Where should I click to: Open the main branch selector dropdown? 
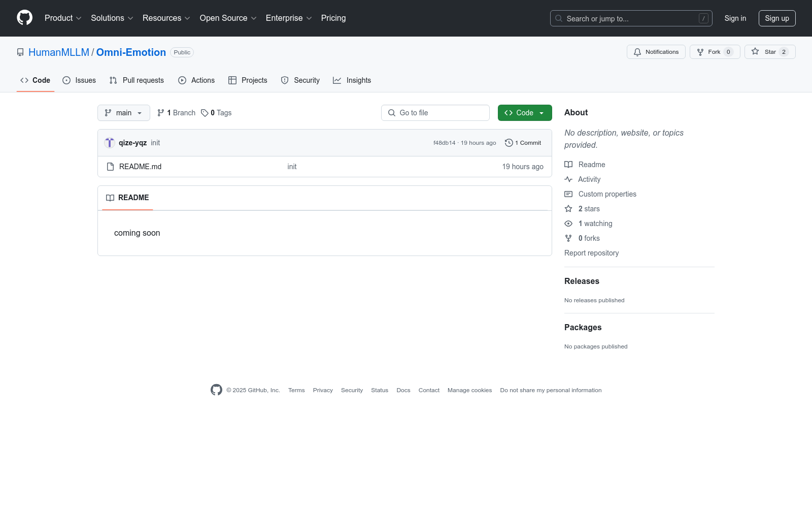tap(124, 113)
